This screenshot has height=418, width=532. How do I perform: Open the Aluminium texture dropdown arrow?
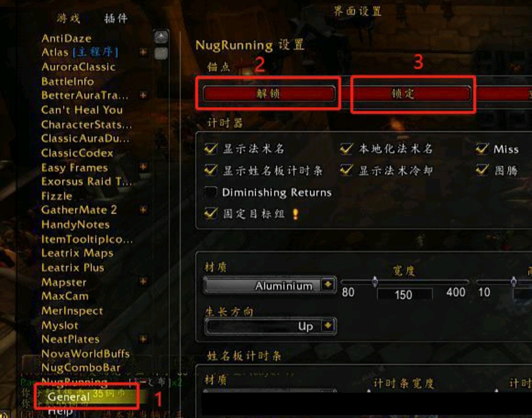tap(328, 285)
